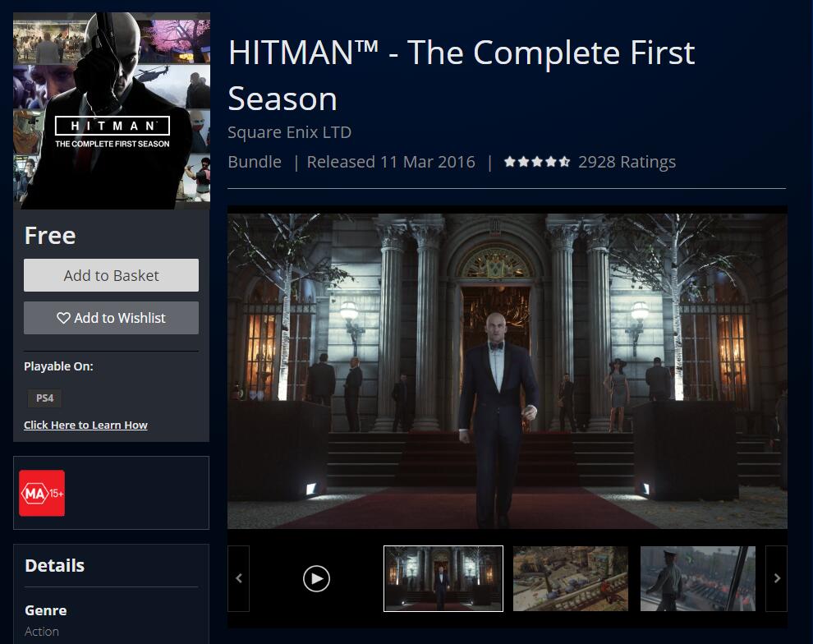813x644 pixels.
Task: Click the star rating icons
Action: tap(537, 162)
